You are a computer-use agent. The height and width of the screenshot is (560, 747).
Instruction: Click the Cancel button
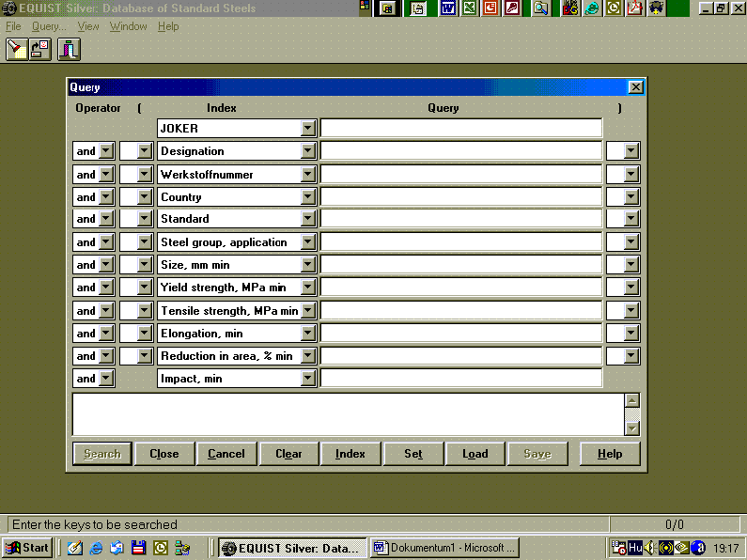pyautogui.click(x=226, y=454)
